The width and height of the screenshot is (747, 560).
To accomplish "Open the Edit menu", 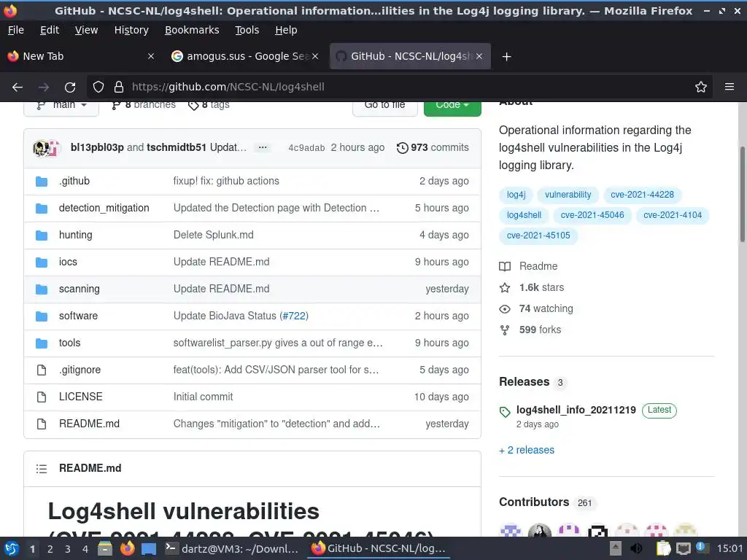I will click(50, 30).
